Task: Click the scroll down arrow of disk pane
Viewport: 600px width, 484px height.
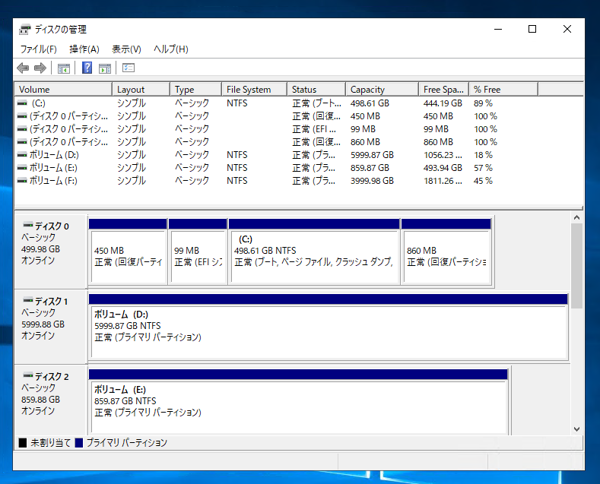Action: (x=577, y=429)
